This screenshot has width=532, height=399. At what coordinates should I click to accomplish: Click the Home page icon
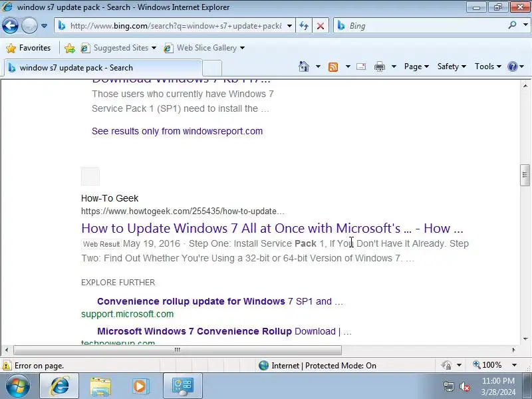(x=304, y=66)
